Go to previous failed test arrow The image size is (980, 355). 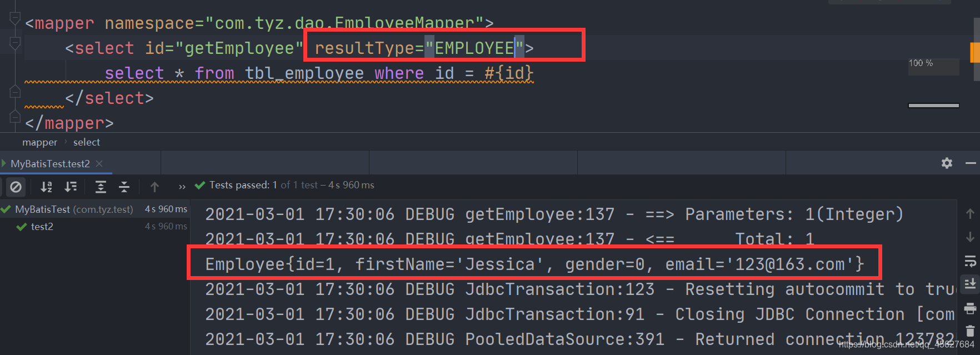click(x=155, y=187)
